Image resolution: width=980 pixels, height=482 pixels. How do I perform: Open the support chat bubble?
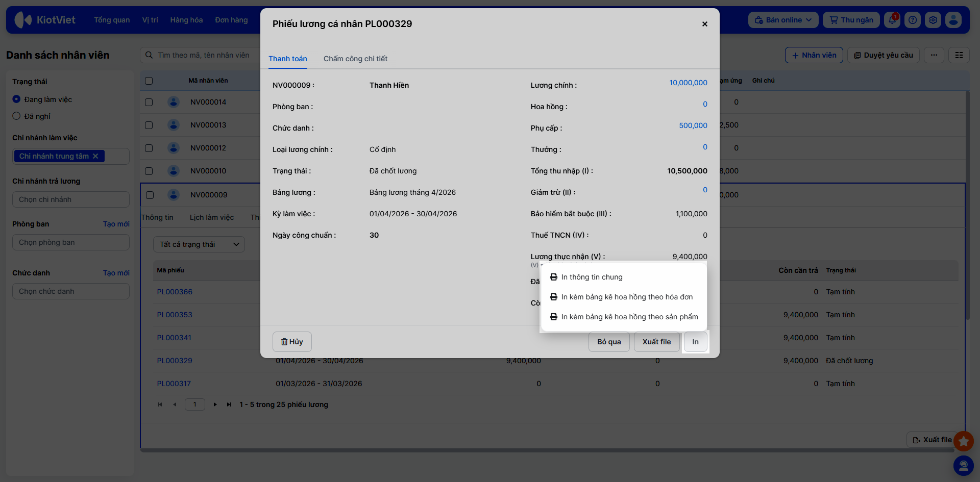tap(964, 466)
